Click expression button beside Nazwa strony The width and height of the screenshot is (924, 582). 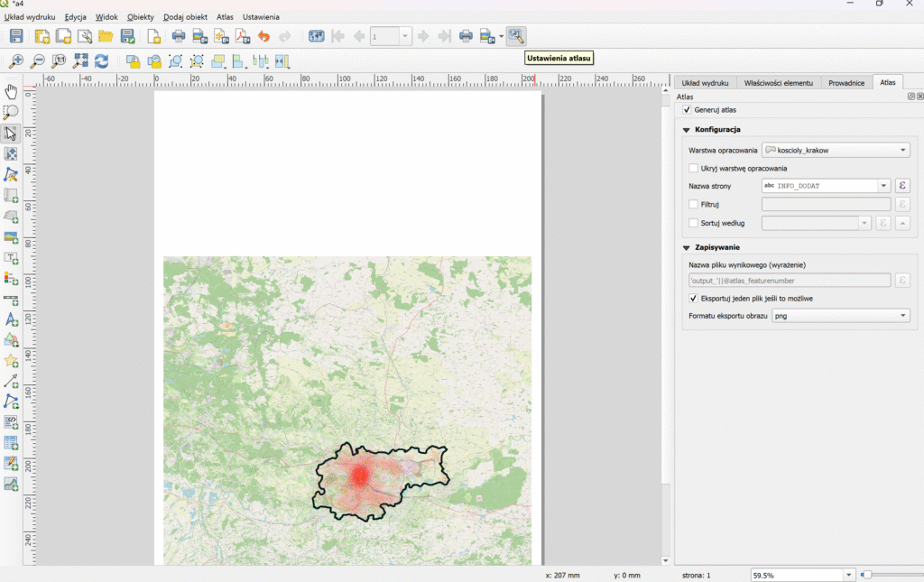901,186
